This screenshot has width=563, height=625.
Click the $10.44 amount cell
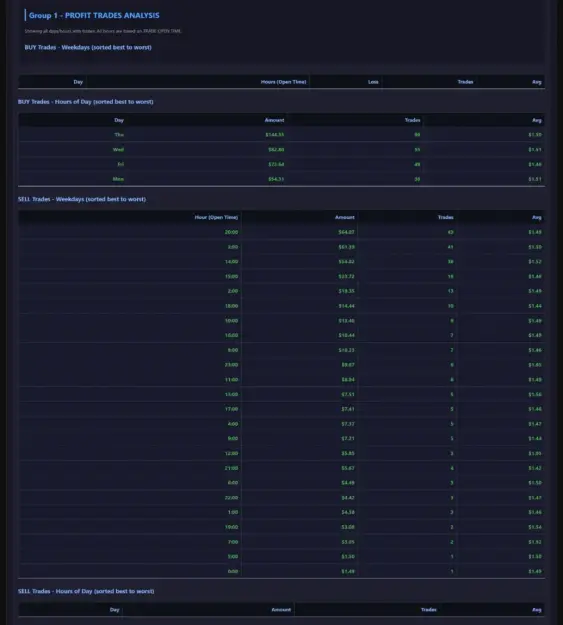click(x=346, y=335)
